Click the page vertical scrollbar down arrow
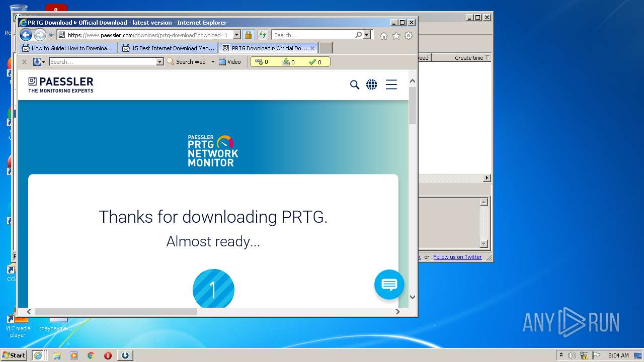The height and width of the screenshot is (362, 644). coord(413,297)
